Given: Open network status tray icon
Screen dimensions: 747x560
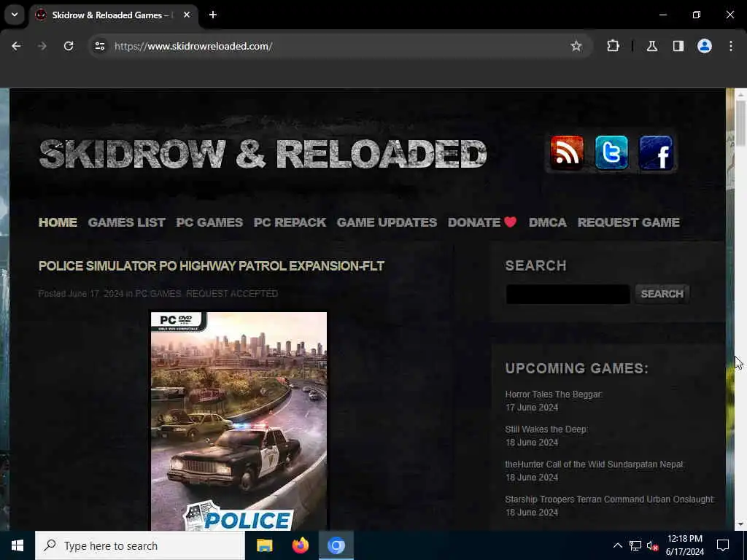Looking at the screenshot, I should click(635, 545).
